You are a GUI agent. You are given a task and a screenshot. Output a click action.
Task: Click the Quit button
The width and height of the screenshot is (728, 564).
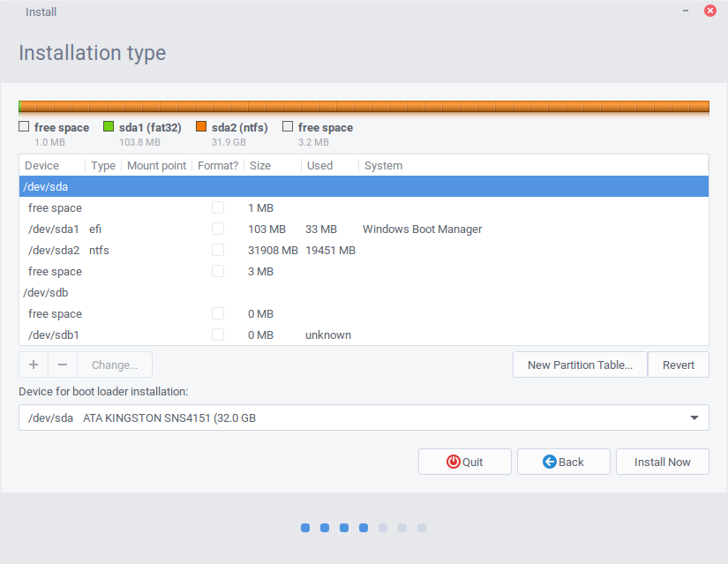tap(465, 462)
